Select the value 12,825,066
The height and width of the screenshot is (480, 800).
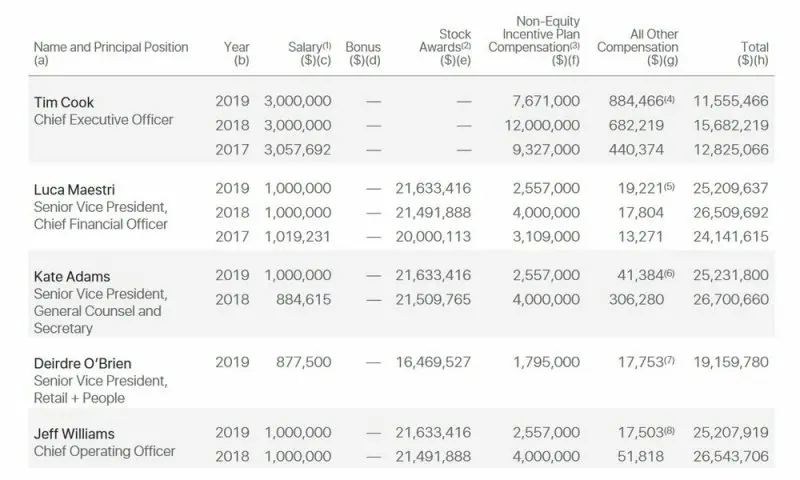pyautogui.click(x=731, y=150)
